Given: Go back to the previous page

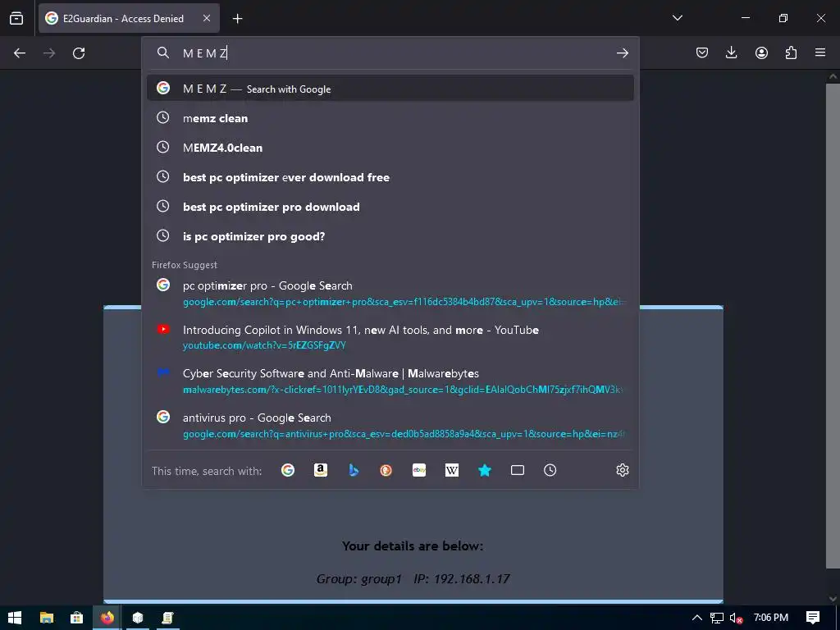Looking at the screenshot, I should pos(20,52).
